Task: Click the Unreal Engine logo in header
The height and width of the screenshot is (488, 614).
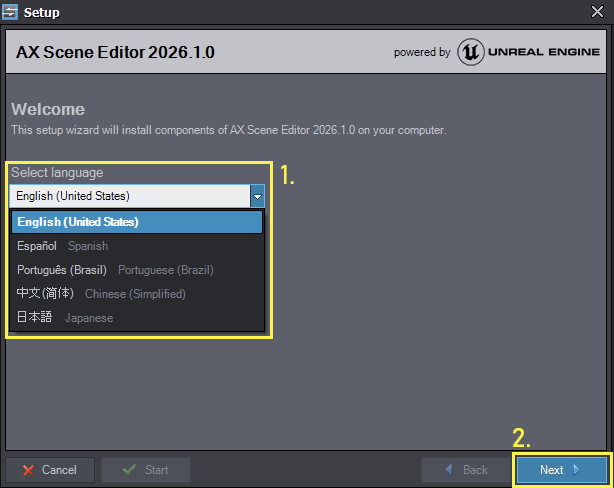Action: click(472, 52)
